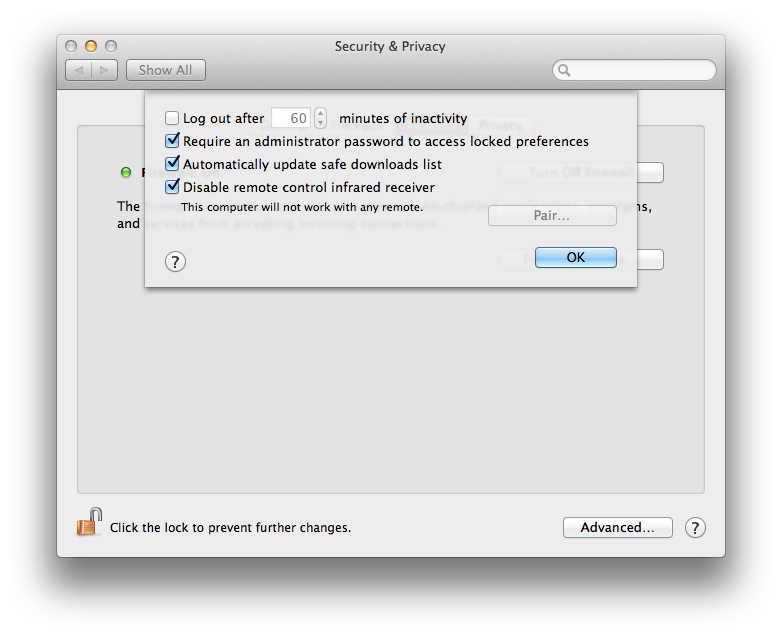Uncheck Automatically update safe downloads list
This screenshot has width=782, height=636.
tap(173, 164)
